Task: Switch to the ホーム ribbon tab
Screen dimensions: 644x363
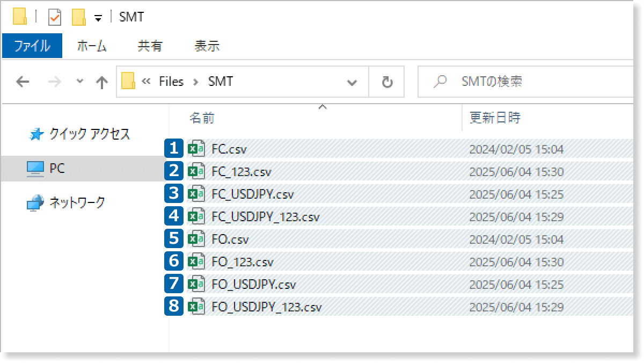Action: (x=92, y=46)
